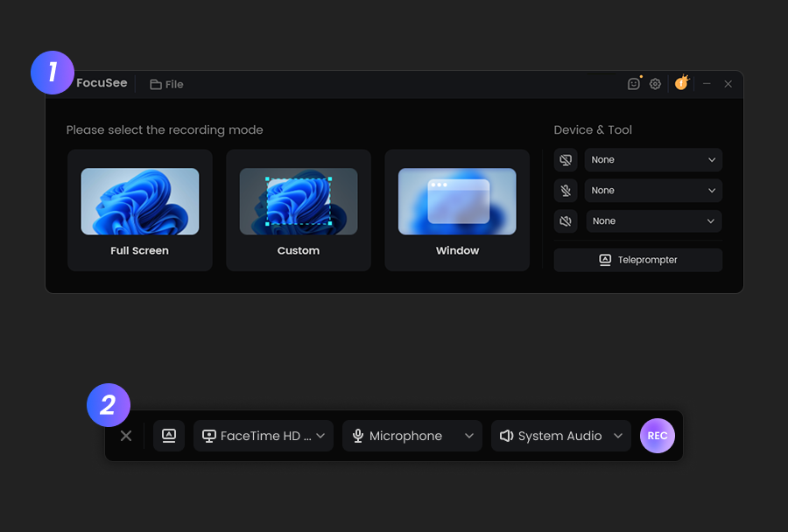Image resolution: width=788 pixels, height=532 pixels.
Task: Open the File menu
Action: [x=166, y=84]
